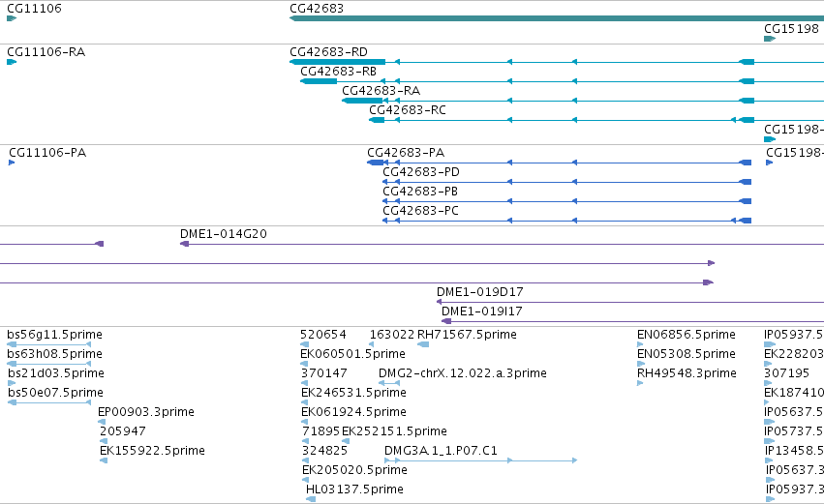
Task: Select the CG42683-PA coding sequence label
Action: (x=406, y=153)
